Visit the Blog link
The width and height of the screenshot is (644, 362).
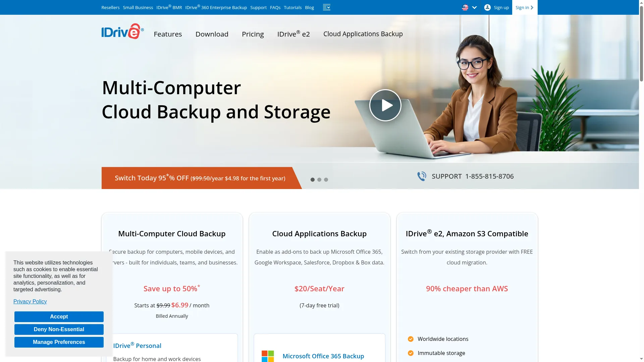tap(309, 7)
